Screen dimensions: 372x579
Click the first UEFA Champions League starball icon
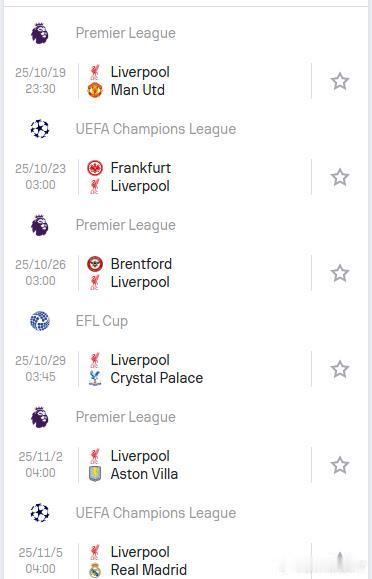(x=40, y=129)
